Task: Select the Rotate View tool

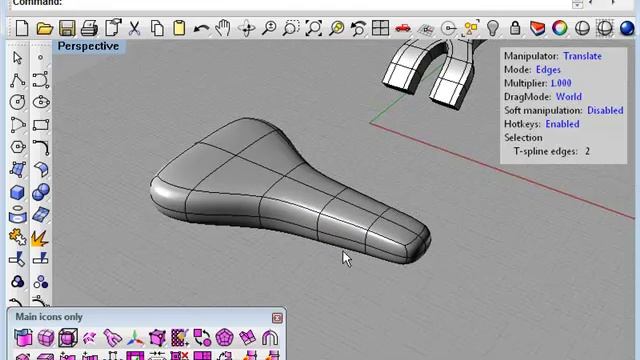Action: pos(247,29)
